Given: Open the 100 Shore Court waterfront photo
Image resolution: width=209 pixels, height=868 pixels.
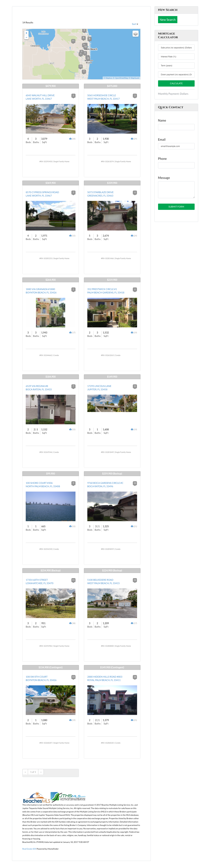Looking at the screenshot, I should (x=51, y=506).
